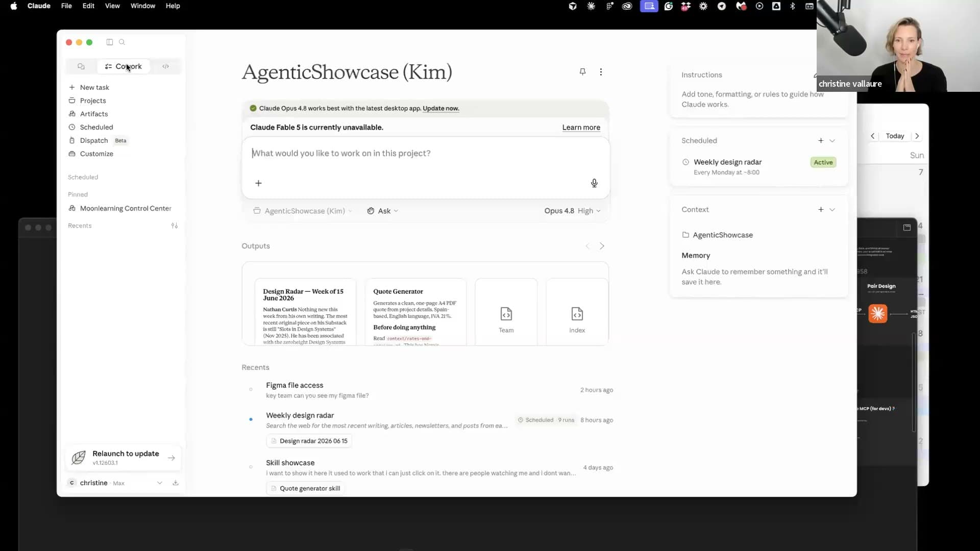Screen dimensions: 980x551
Task: Collapse the Scheduled section chevron
Action: coord(832,140)
